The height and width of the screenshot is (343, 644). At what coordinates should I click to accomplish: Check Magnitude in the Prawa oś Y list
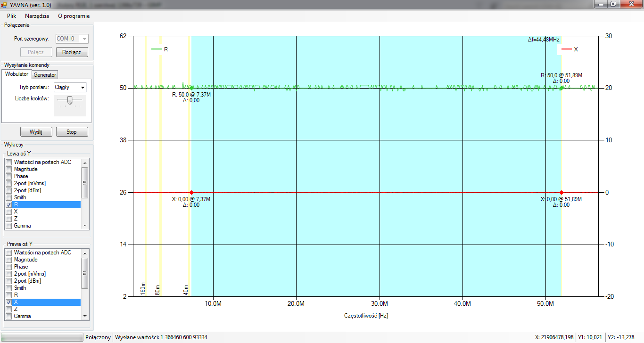click(8, 260)
